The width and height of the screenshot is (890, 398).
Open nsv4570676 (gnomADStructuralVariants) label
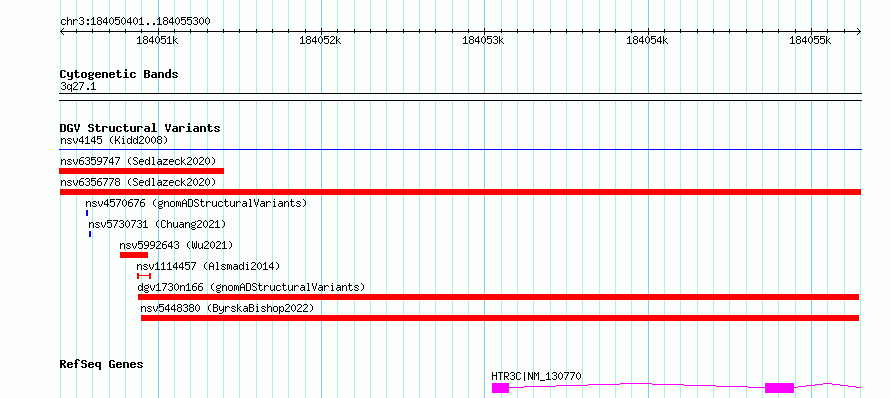click(196, 203)
